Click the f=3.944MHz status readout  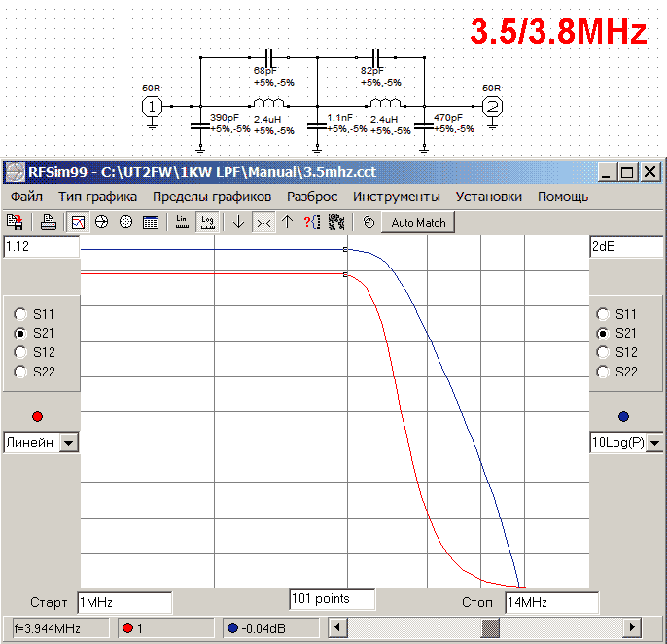click(x=60, y=628)
